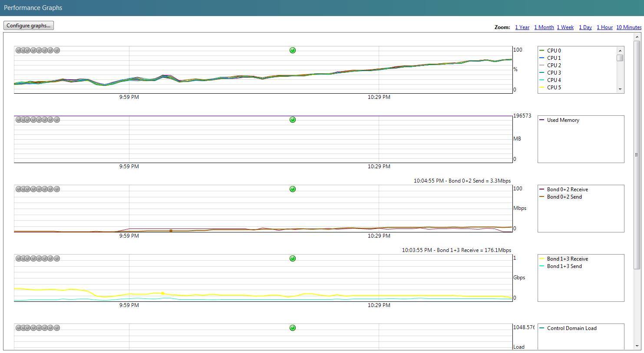
Task: Click the Gbps unit label on Bond 1+3 graph
Action: coord(519,278)
